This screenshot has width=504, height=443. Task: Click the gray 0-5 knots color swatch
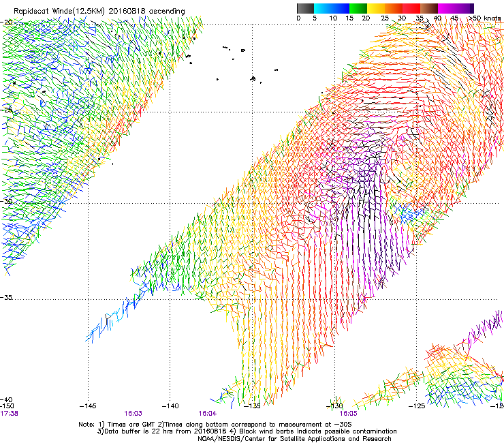pyautogui.click(x=305, y=8)
